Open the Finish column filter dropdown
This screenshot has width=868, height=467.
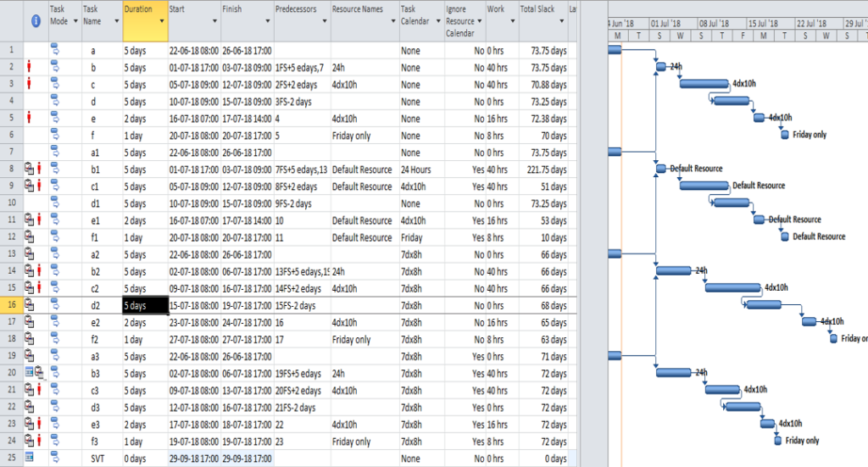267,21
